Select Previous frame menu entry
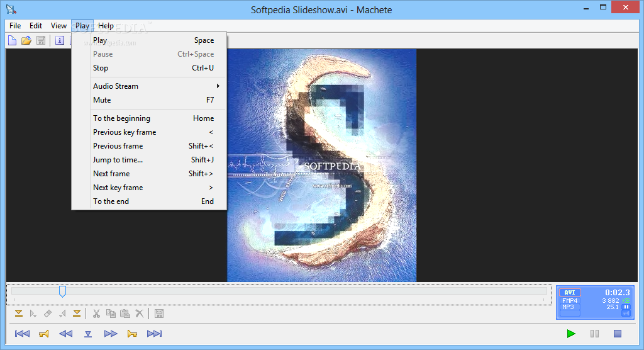644x350 pixels. 149,146
